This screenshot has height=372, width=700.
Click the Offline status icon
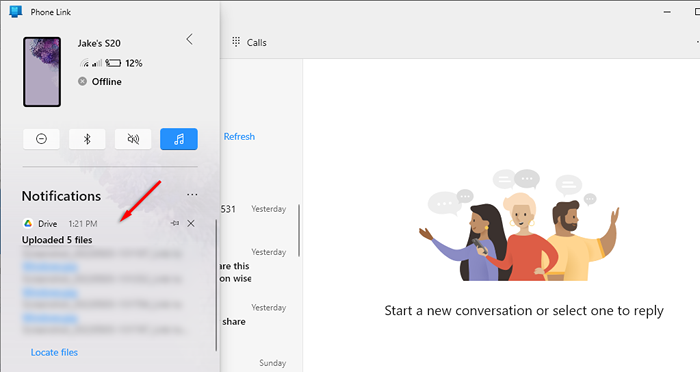(82, 81)
